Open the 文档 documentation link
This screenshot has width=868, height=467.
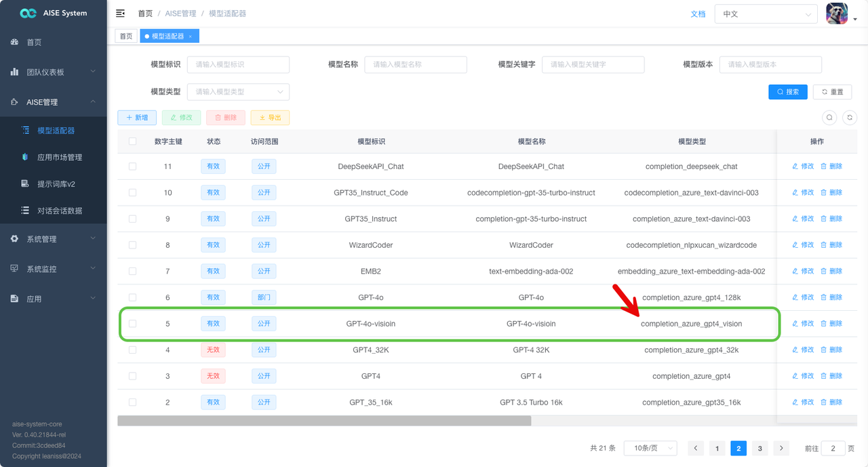point(698,14)
